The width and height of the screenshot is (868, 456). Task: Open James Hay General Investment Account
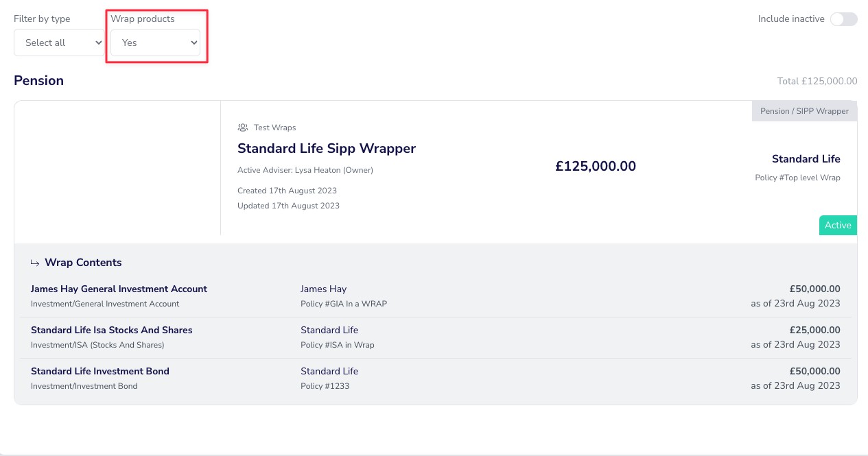[119, 289]
